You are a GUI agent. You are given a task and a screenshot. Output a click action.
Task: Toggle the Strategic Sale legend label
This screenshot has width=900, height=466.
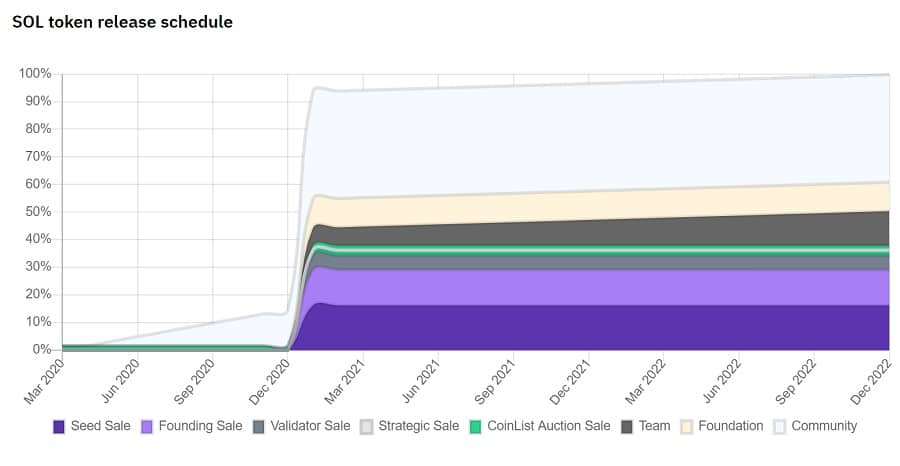click(420, 426)
